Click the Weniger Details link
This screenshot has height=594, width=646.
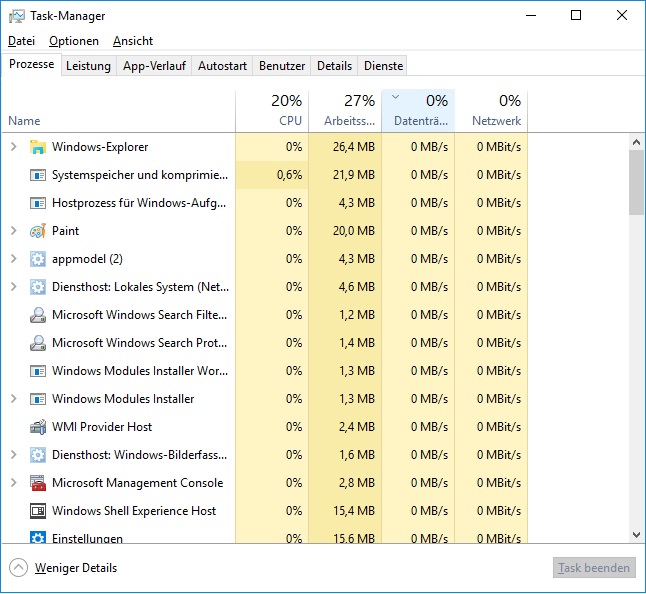coord(76,568)
